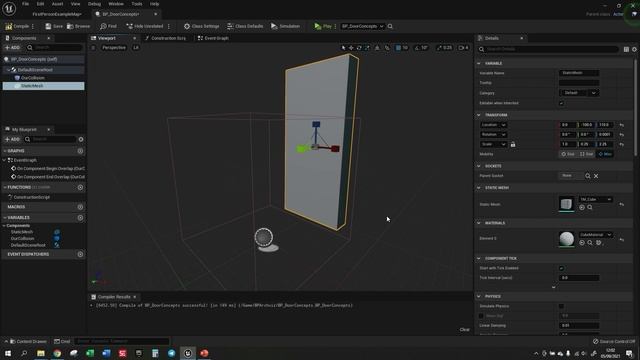Toggle Editable when Inherited checkbox
Image resolution: width=640 pixels, height=360 pixels.
click(561, 103)
